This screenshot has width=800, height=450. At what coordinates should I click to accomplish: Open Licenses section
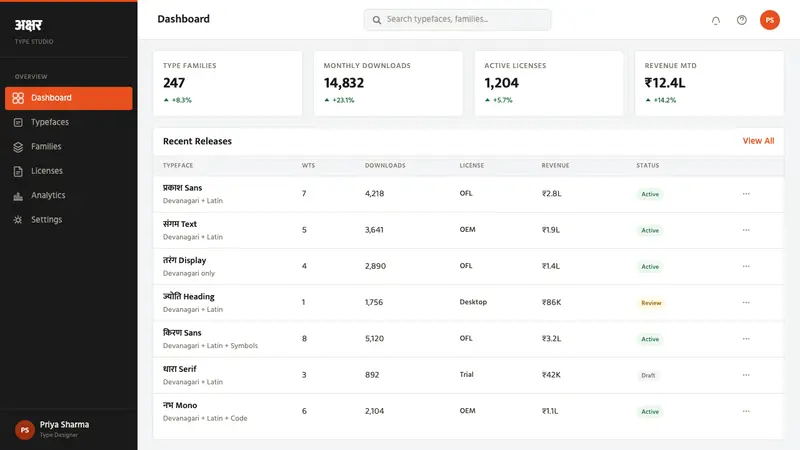[68, 171]
